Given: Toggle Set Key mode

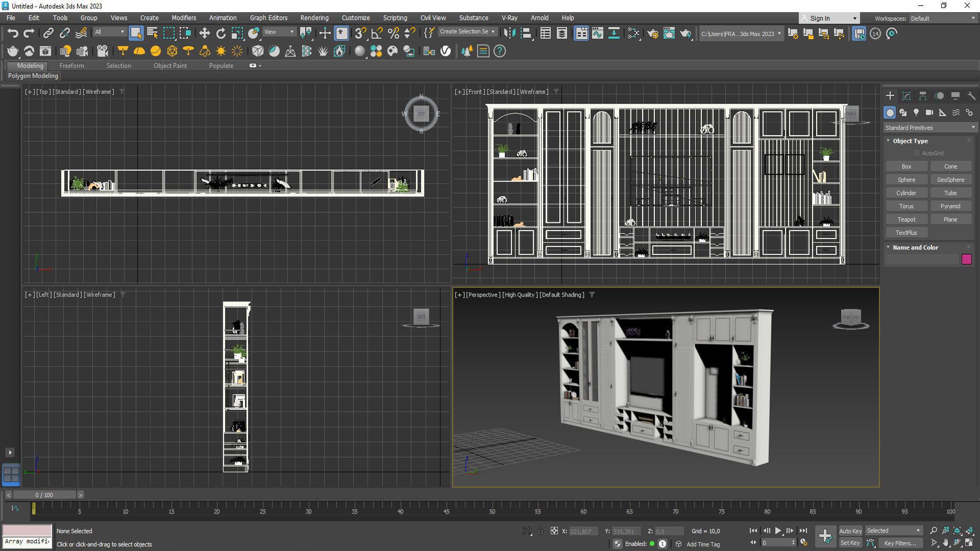Looking at the screenshot, I should point(850,543).
